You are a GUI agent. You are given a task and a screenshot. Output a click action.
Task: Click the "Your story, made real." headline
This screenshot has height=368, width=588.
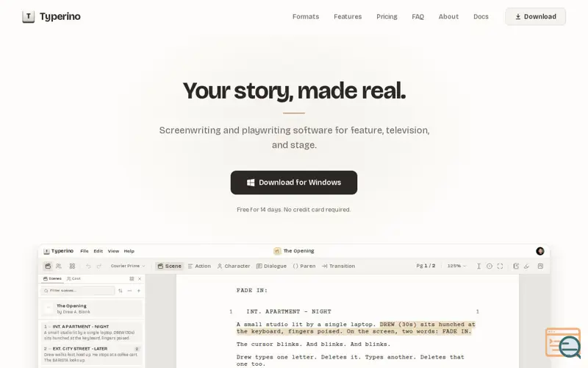click(x=294, y=91)
